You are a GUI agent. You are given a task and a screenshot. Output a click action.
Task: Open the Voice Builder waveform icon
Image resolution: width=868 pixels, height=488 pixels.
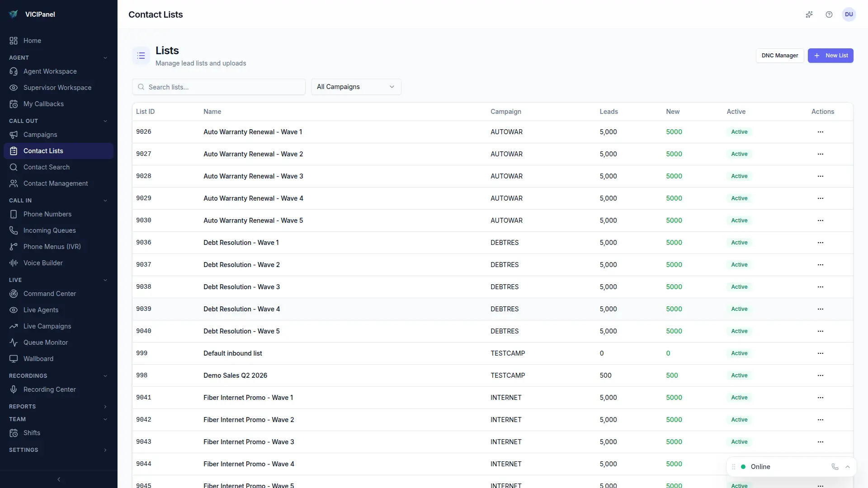pyautogui.click(x=14, y=263)
